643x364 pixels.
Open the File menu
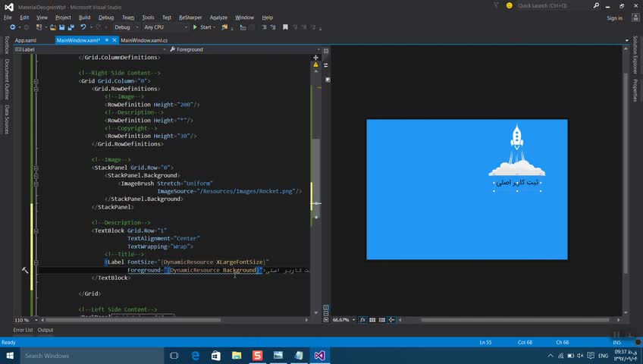(x=8, y=17)
